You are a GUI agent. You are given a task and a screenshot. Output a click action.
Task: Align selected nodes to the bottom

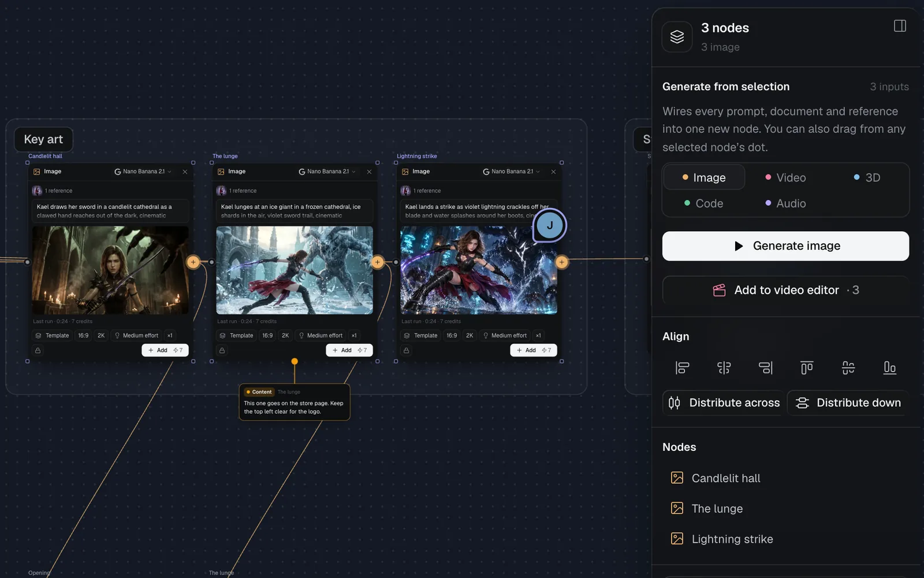click(890, 368)
